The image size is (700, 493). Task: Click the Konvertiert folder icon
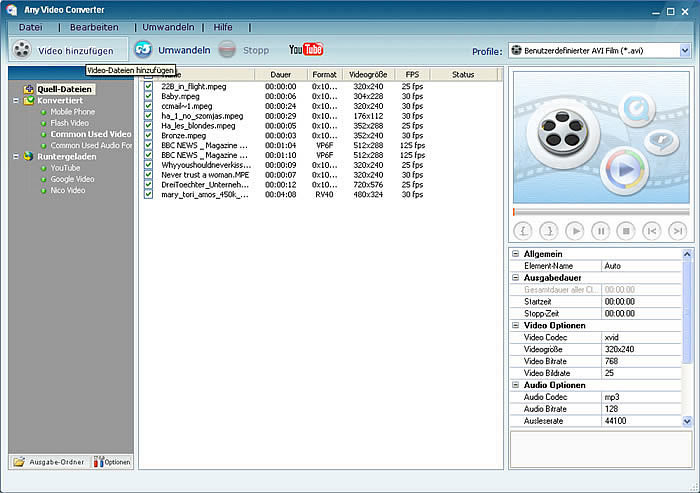pyautogui.click(x=29, y=100)
